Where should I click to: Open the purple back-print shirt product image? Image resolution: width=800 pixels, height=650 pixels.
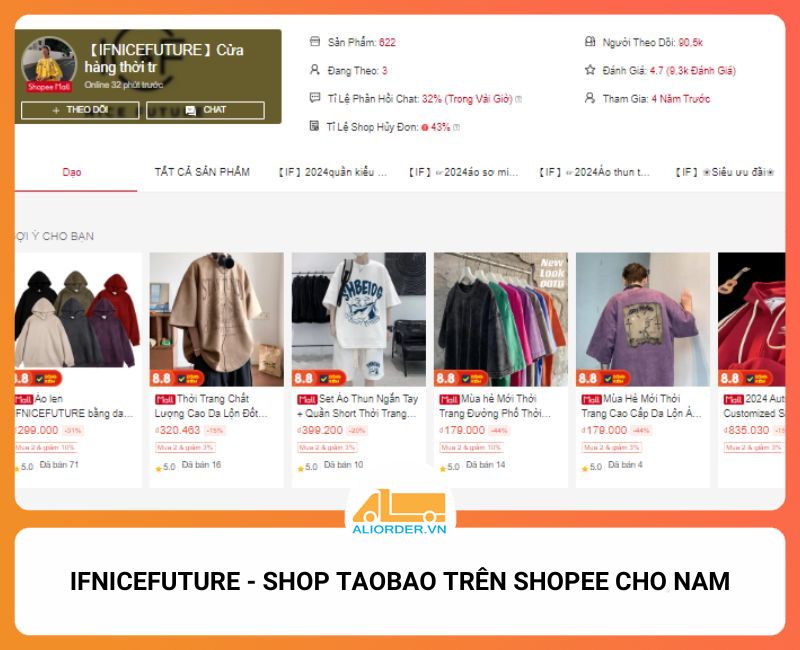[x=642, y=319]
